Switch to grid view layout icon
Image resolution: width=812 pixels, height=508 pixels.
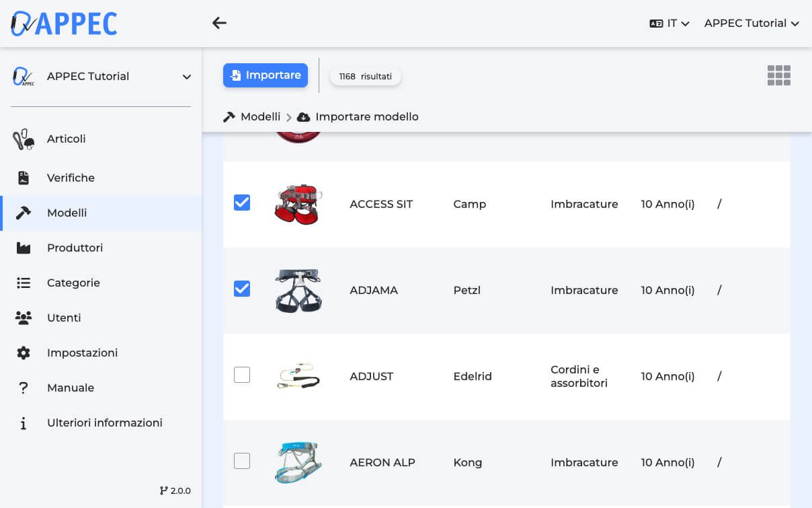778,75
